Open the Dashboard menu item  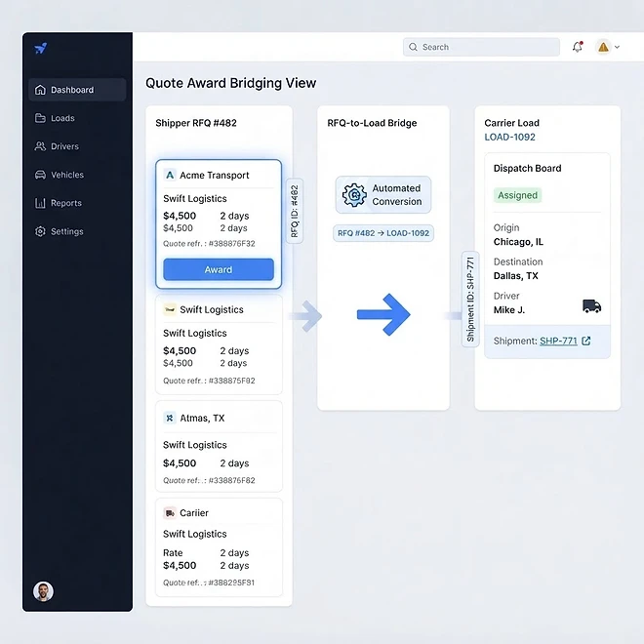(x=77, y=90)
